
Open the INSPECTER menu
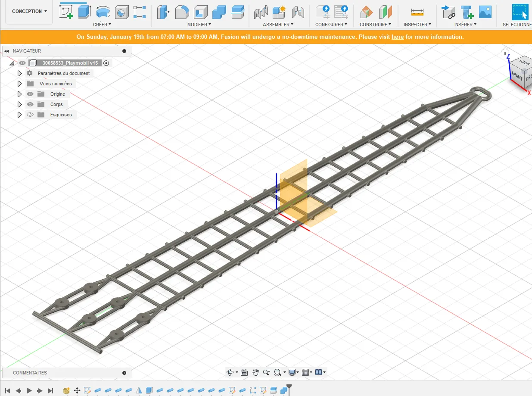pyautogui.click(x=417, y=25)
